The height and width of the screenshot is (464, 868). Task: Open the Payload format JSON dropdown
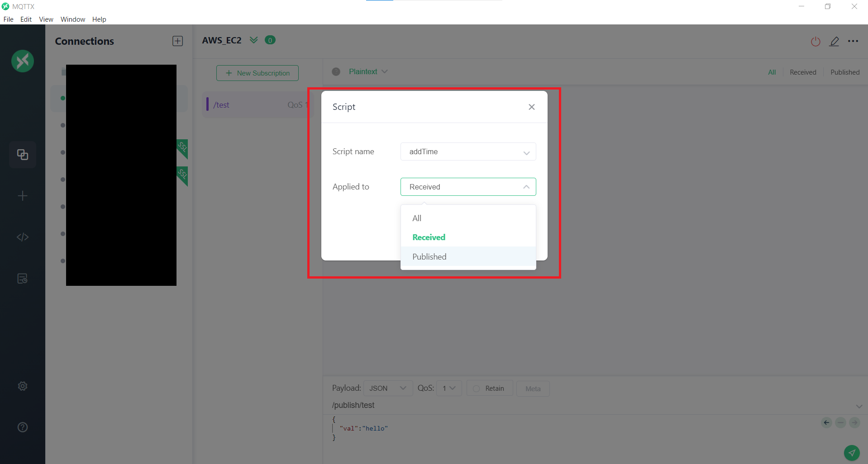[x=387, y=388]
